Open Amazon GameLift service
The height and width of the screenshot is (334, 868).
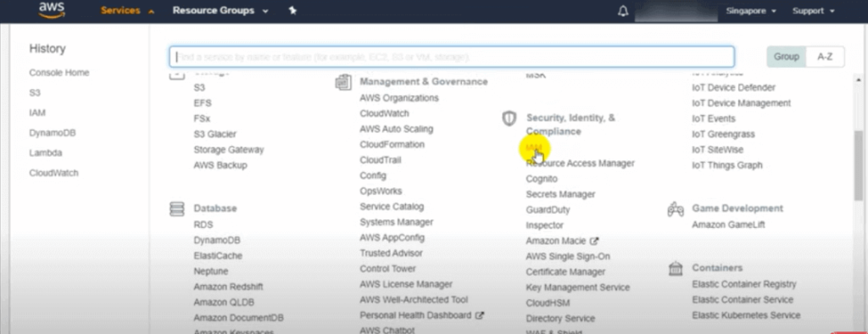pos(728,225)
